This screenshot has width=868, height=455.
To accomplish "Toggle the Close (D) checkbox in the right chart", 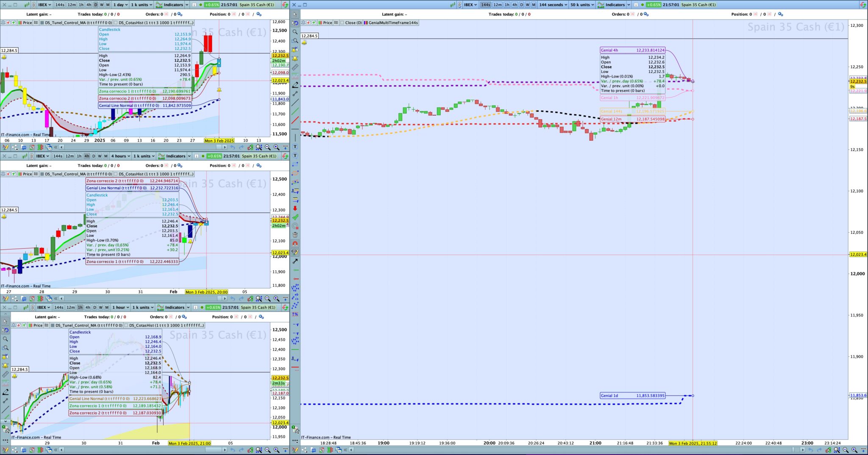I will coord(342,23).
